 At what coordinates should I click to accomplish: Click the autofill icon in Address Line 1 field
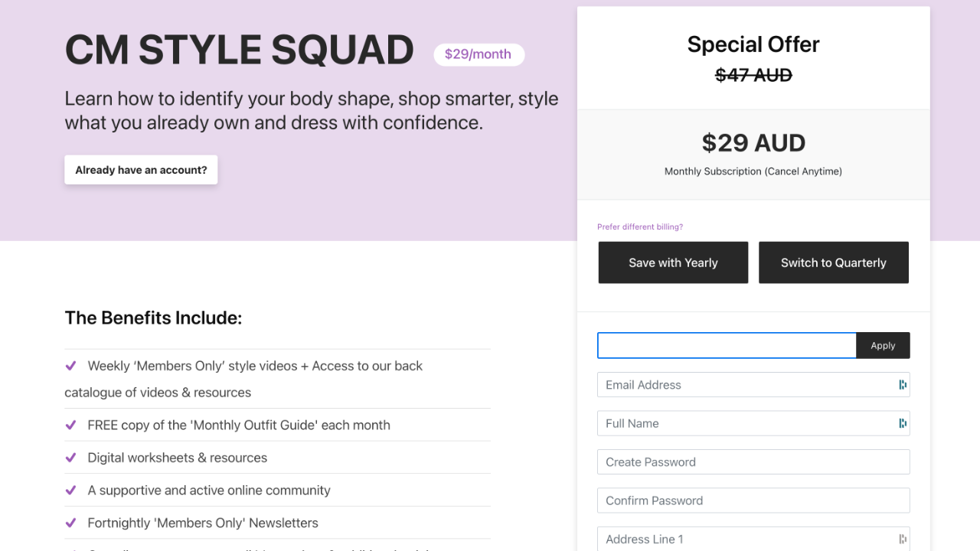click(903, 539)
